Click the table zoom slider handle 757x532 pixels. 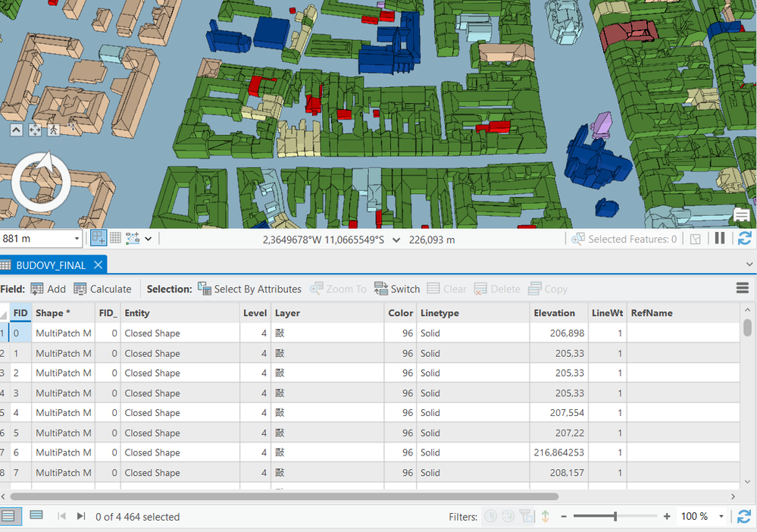[615, 516]
